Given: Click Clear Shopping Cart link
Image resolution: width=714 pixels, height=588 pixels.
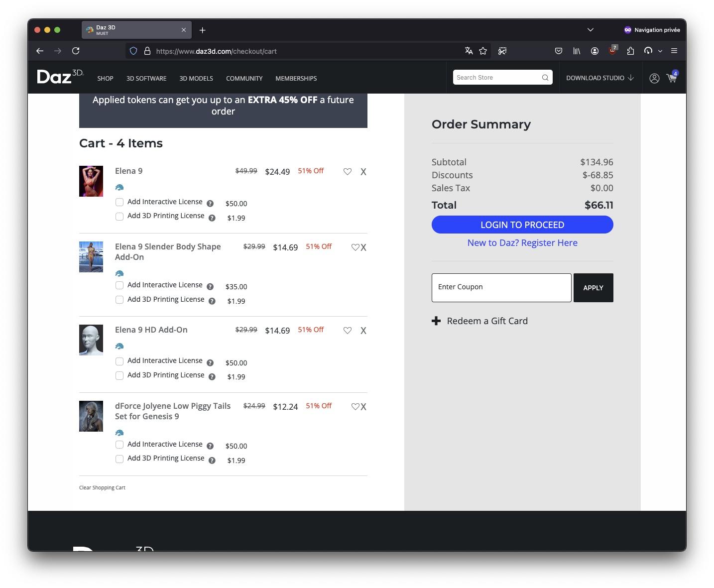Looking at the screenshot, I should [x=102, y=488].
